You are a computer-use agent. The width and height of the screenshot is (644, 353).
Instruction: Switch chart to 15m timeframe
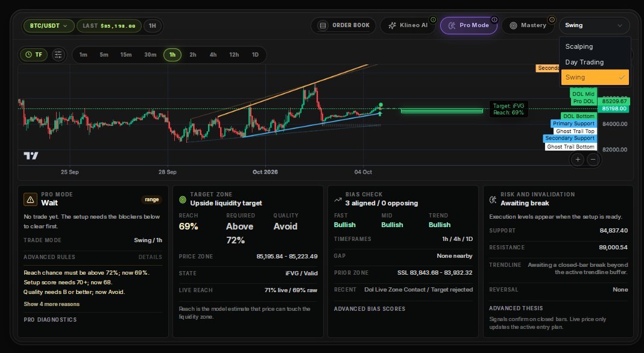[x=125, y=55]
